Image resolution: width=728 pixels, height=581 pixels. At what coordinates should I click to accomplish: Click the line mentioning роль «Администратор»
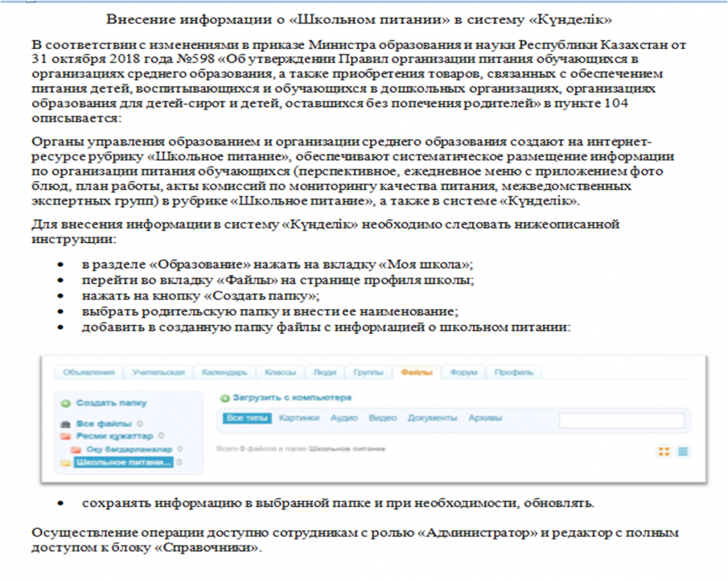355,533
